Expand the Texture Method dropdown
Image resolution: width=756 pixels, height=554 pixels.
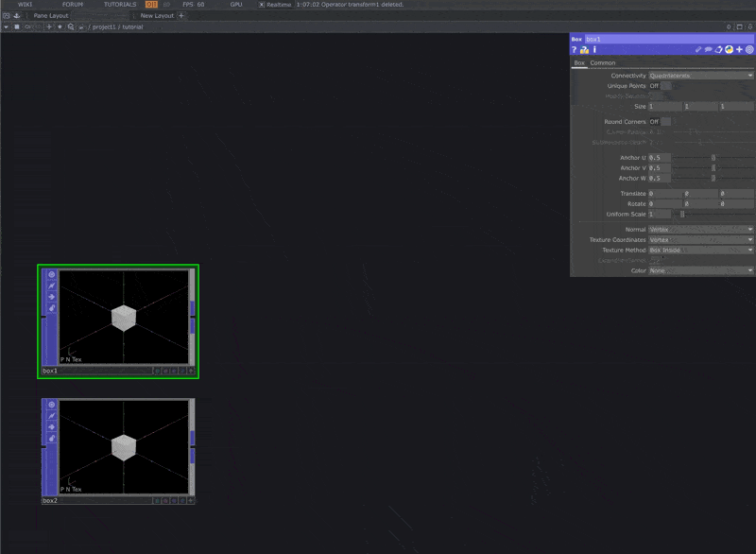(700, 251)
